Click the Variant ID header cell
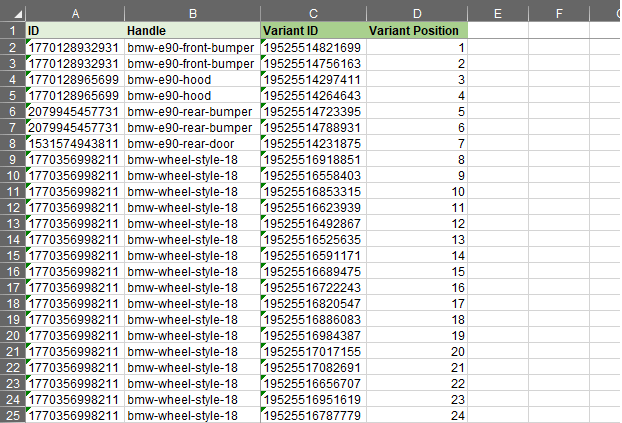Screen dimensions: 622x423 coord(313,31)
